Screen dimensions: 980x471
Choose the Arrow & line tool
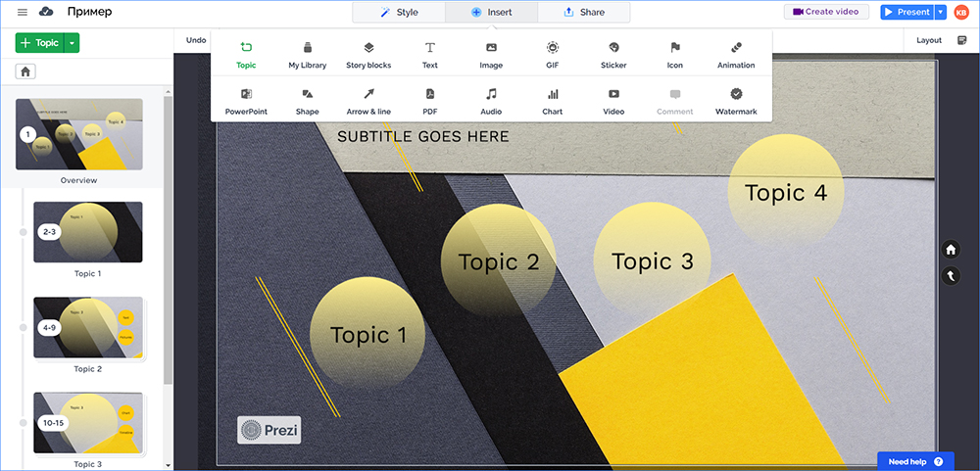click(368, 101)
